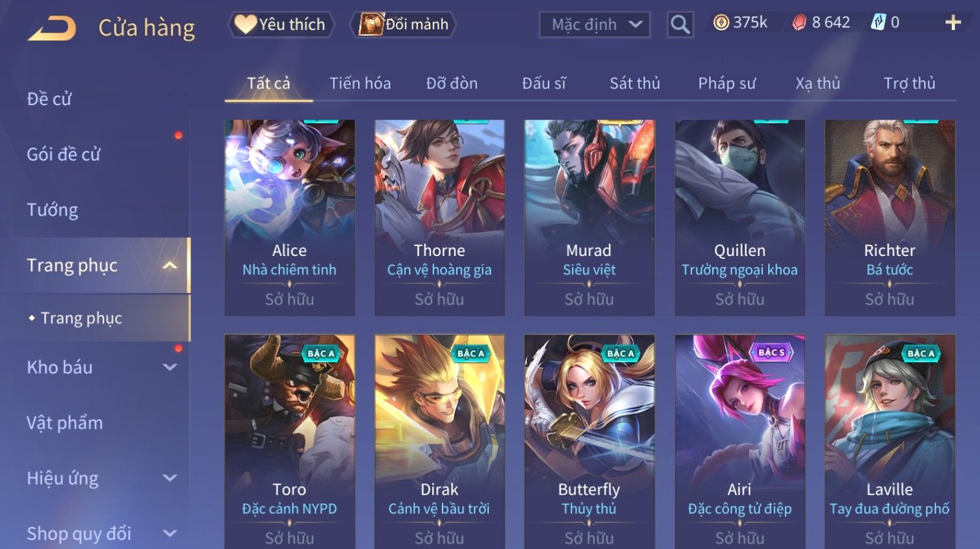Select the Airi Đặc công tử điệp card
Screen dimensions: 980x549
(740, 442)
